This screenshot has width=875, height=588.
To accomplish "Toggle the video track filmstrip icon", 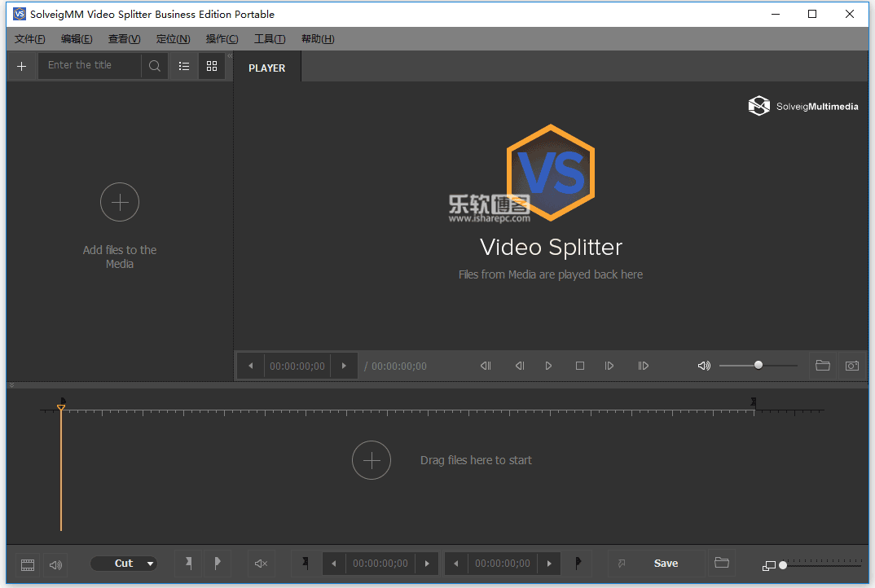I will pos(28,564).
